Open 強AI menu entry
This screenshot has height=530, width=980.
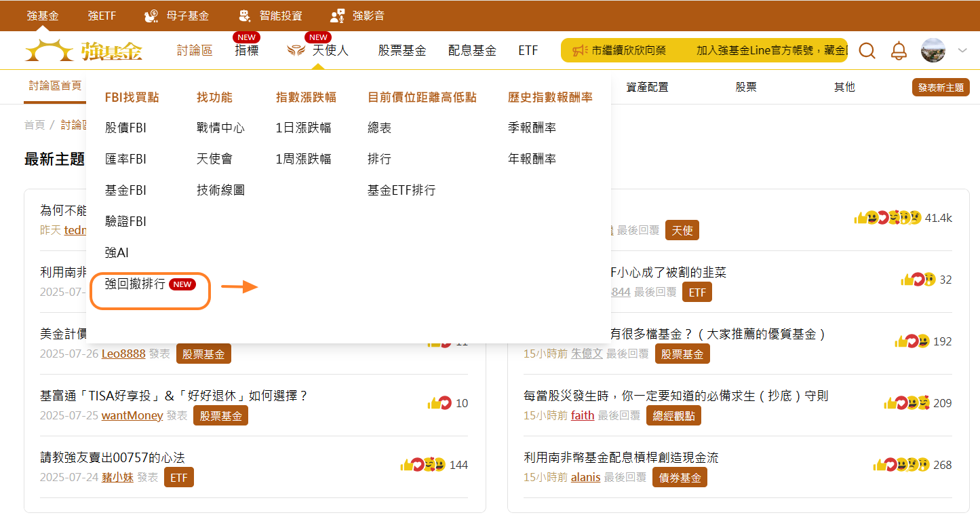[117, 252]
